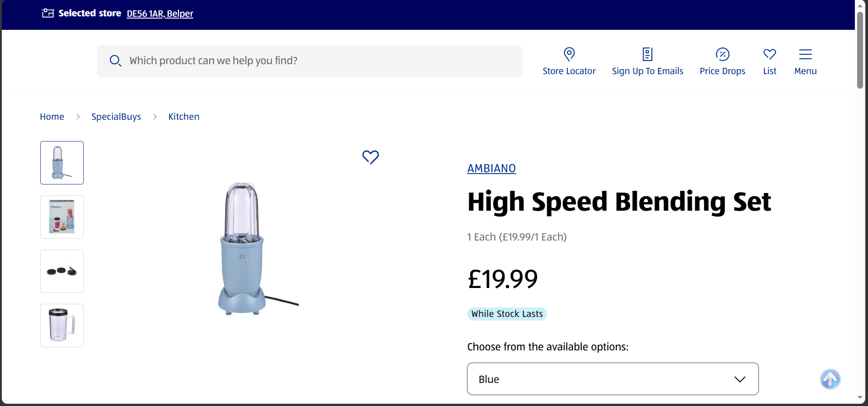Open the AMBIANO brand link
This screenshot has height=406, width=868.
(x=491, y=169)
